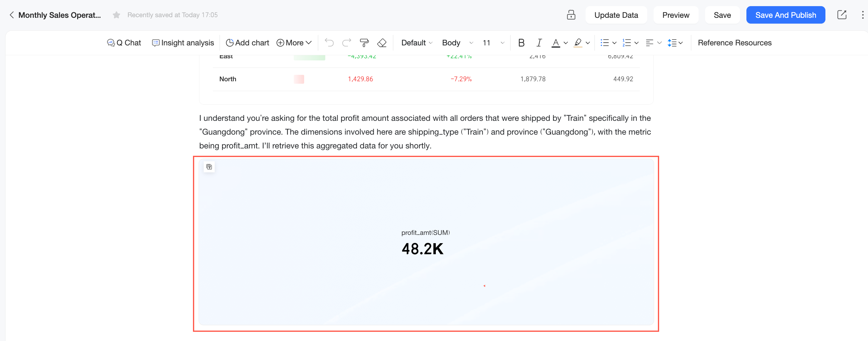Expand the font color picker arrow
This screenshot has width=868, height=341.
click(x=566, y=43)
